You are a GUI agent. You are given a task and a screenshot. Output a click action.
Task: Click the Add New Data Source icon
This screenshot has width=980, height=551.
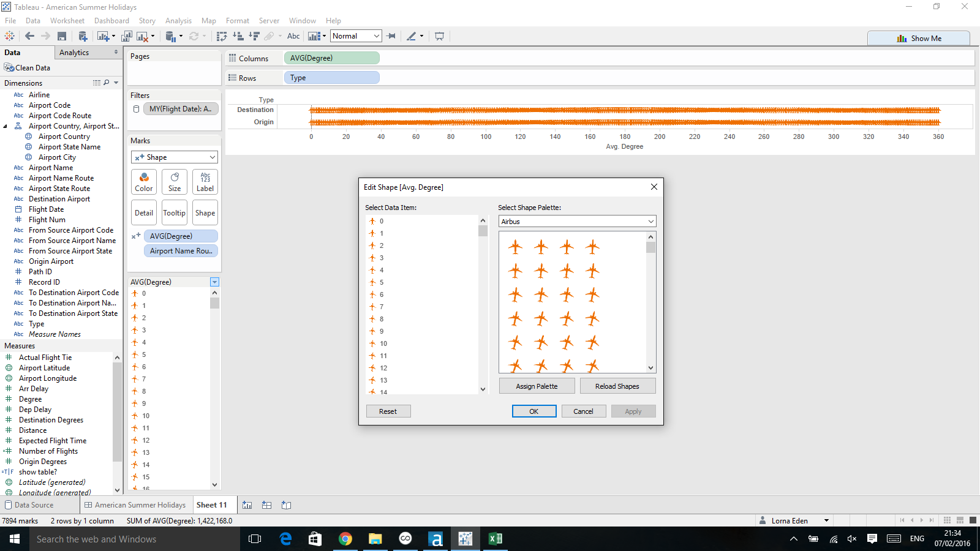tap(83, 36)
